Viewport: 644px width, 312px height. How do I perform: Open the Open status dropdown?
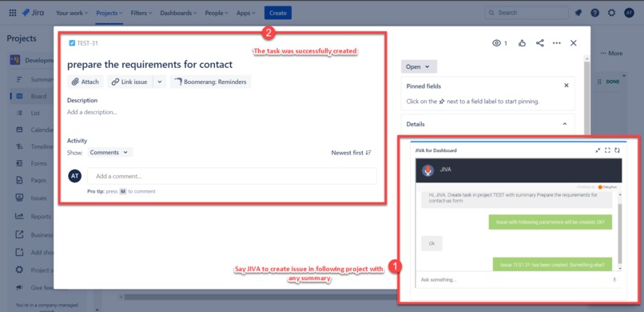(419, 66)
